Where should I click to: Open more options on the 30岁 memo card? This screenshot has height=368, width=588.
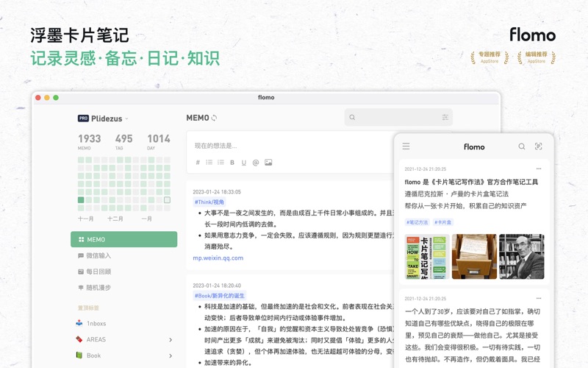pos(539,298)
